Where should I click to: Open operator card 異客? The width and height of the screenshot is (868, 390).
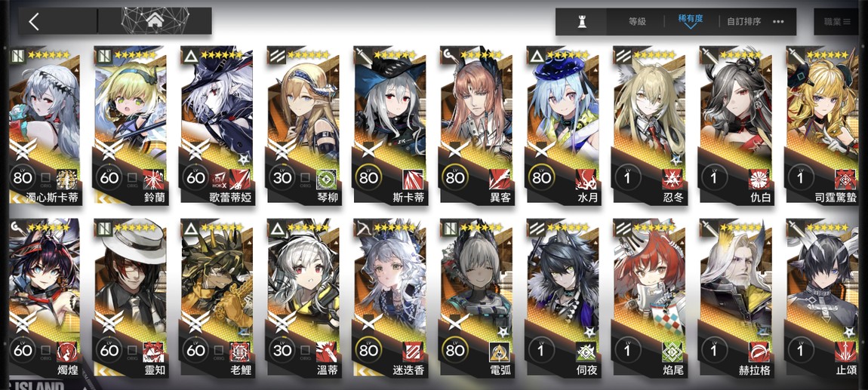click(x=476, y=125)
